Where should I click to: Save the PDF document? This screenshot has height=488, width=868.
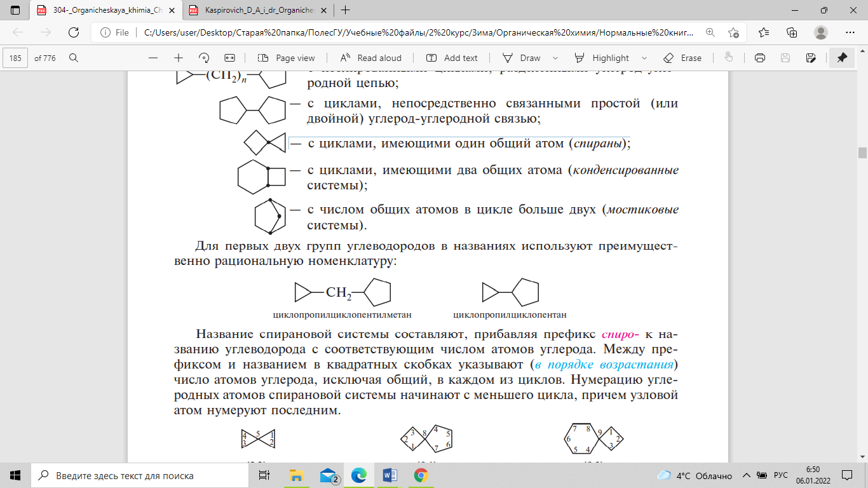785,58
